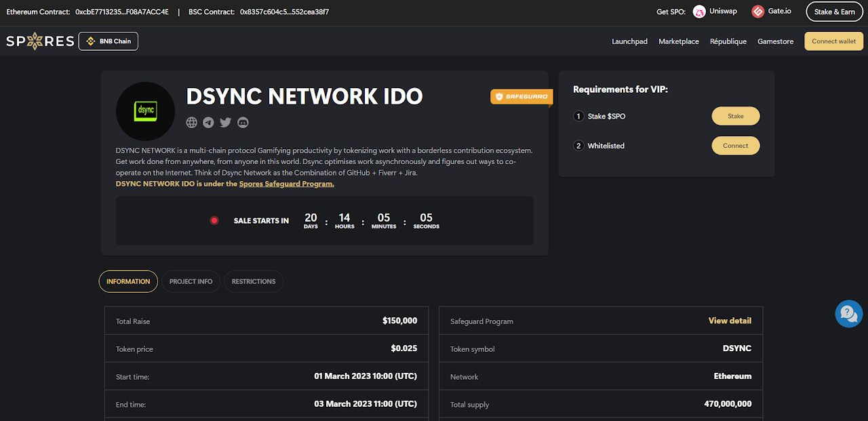This screenshot has width=868, height=421.
Task: Click the Stake button for $SPO
Action: (x=736, y=116)
